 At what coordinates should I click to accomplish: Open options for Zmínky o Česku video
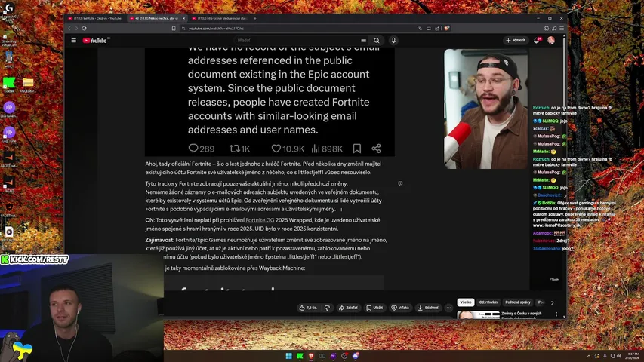point(556,314)
